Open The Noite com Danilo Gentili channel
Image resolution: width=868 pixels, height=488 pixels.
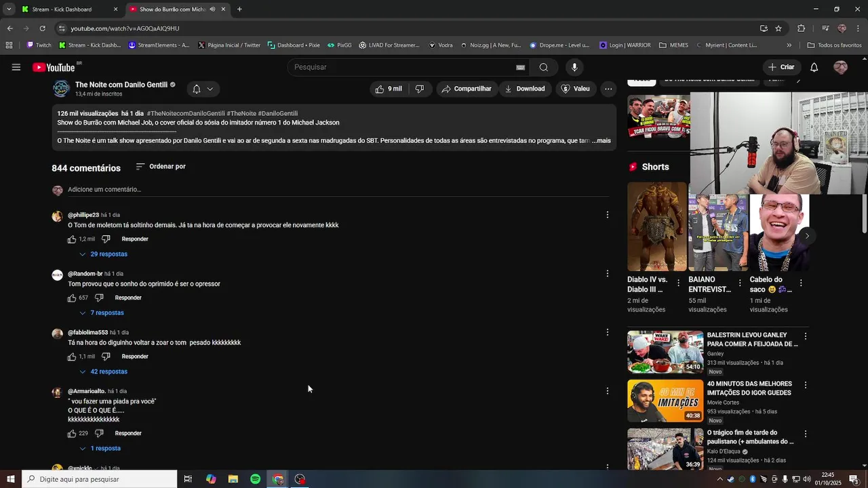(121, 85)
